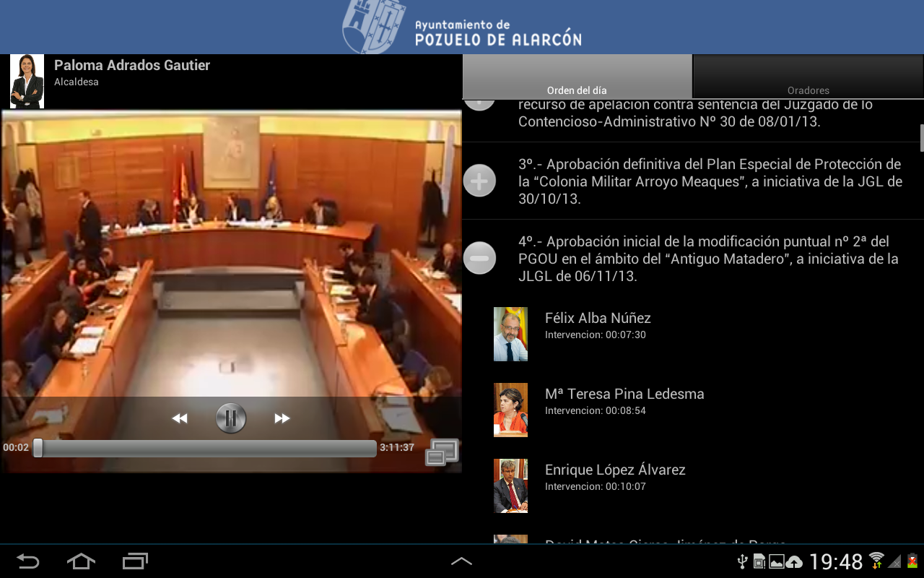The width and height of the screenshot is (924, 578).
Task: Pause the video playback
Action: (x=231, y=418)
